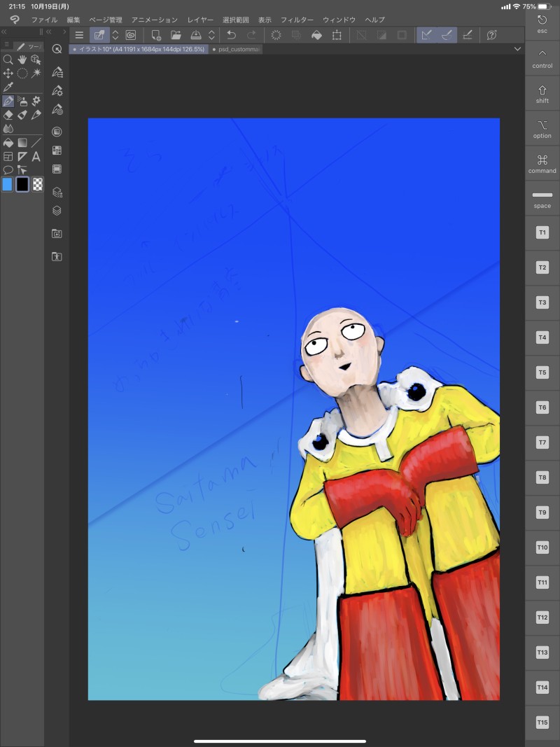Select the Eraser tool
560x747 pixels.
pos(8,115)
